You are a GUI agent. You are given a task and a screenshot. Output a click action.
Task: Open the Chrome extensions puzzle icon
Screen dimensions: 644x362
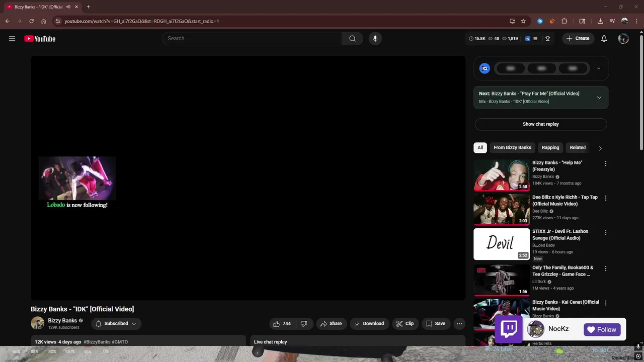[x=564, y=21]
